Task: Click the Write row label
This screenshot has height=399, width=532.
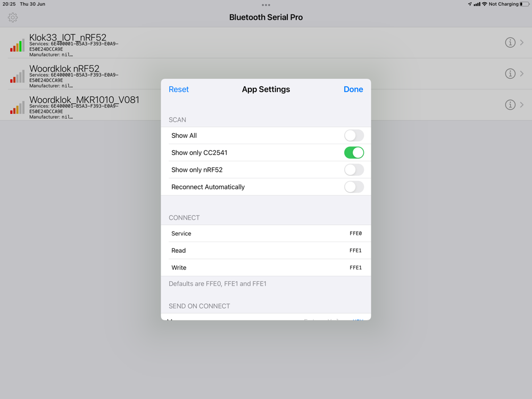Action: pyautogui.click(x=179, y=268)
